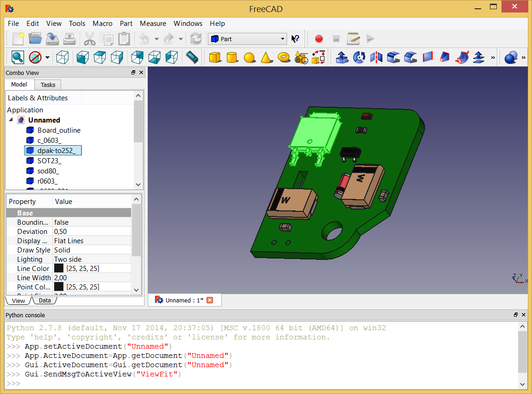Close the Unnamed : 1* document tab

pos(210,300)
